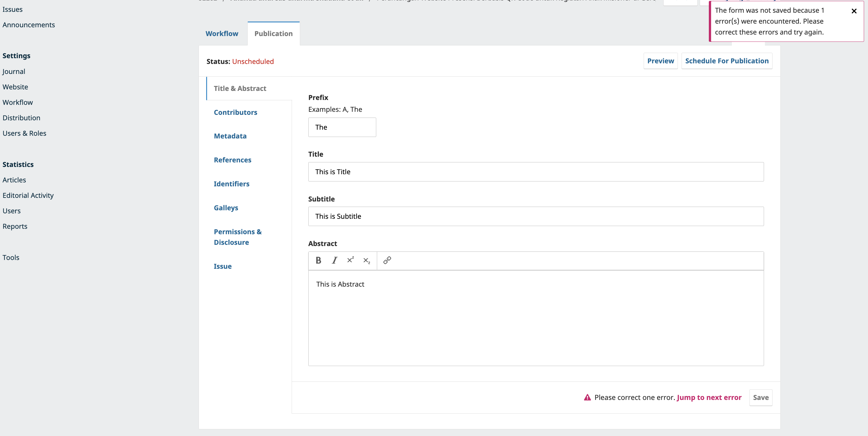Screen dimensions: 868x436
Task: Toggle italic formatting in Abstract editor
Action: pos(334,260)
